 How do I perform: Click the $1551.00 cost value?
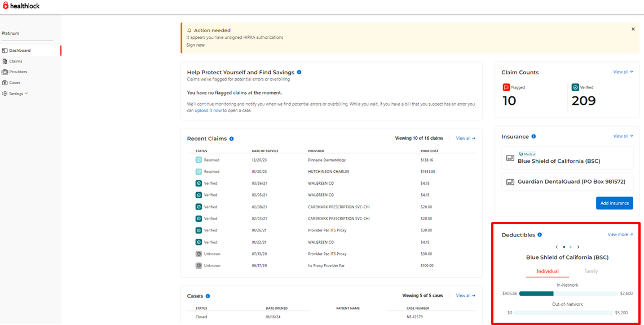[x=427, y=172]
